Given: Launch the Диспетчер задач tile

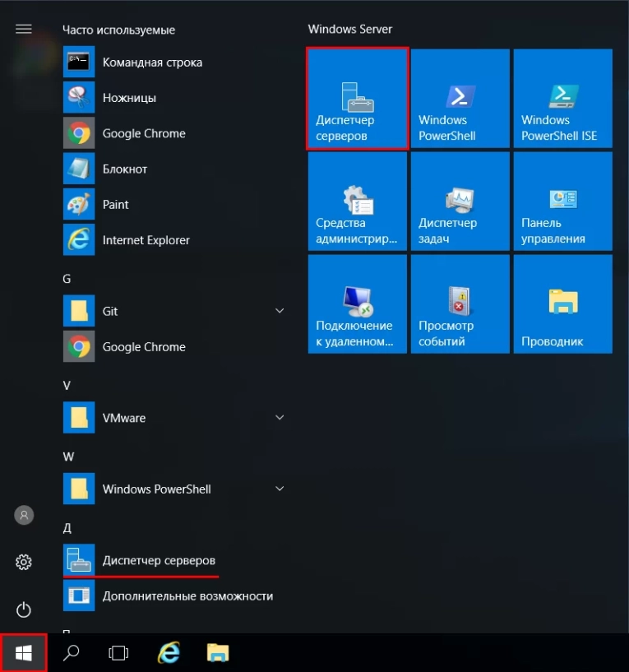Looking at the screenshot, I should click(460, 202).
